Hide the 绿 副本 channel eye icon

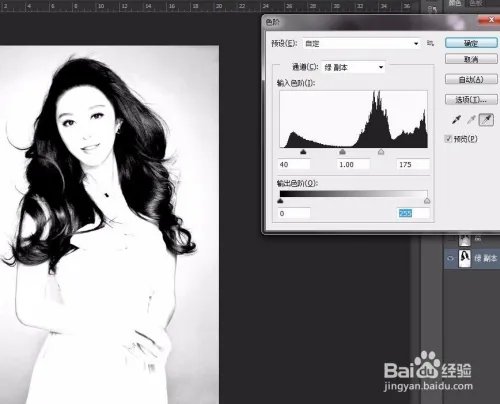click(x=451, y=258)
